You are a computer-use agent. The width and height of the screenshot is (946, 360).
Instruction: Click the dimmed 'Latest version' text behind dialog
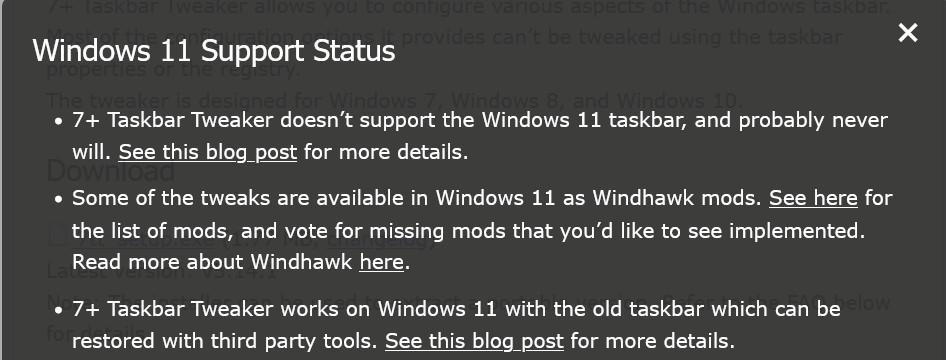coord(113,271)
